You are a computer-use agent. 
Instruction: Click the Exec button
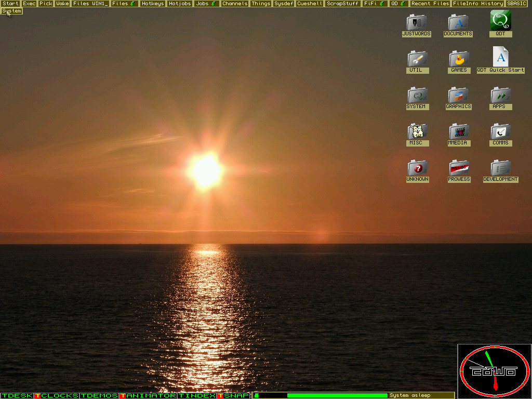[x=30, y=4]
